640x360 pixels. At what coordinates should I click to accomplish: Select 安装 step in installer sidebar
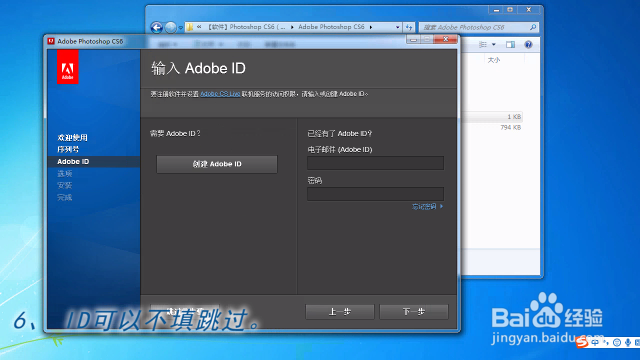tap(64, 185)
